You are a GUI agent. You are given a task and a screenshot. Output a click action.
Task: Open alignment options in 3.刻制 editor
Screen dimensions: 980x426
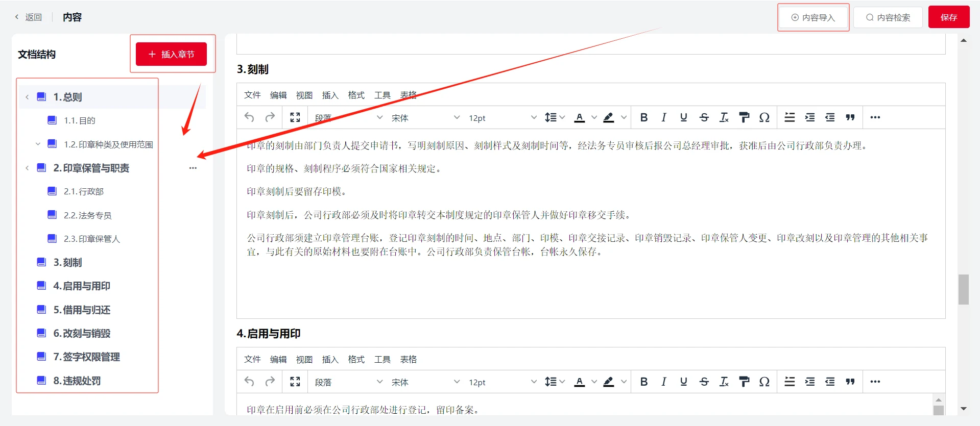pyautogui.click(x=790, y=117)
